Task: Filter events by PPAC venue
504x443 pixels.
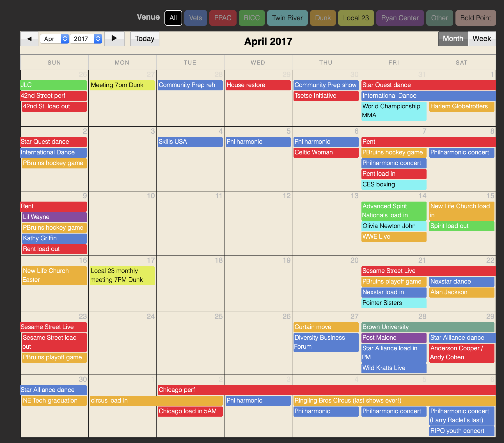Action: [223, 18]
